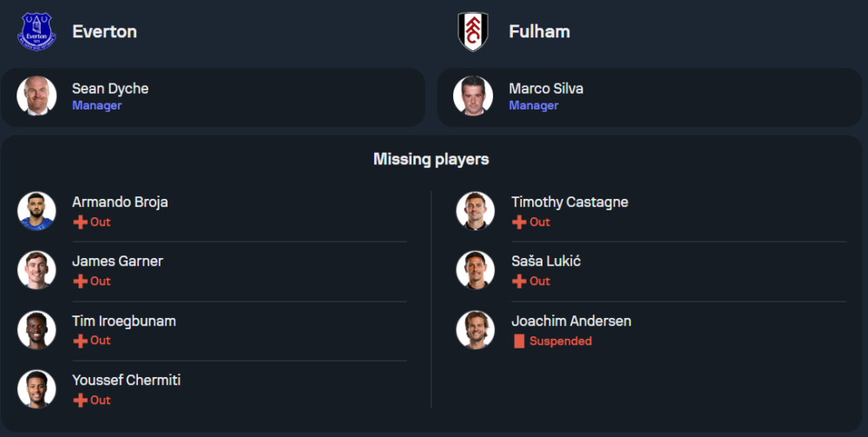This screenshot has height=437, width=868.
Task: Click Armando Broja's injury cross icon
Action: (x=80, y=222)
